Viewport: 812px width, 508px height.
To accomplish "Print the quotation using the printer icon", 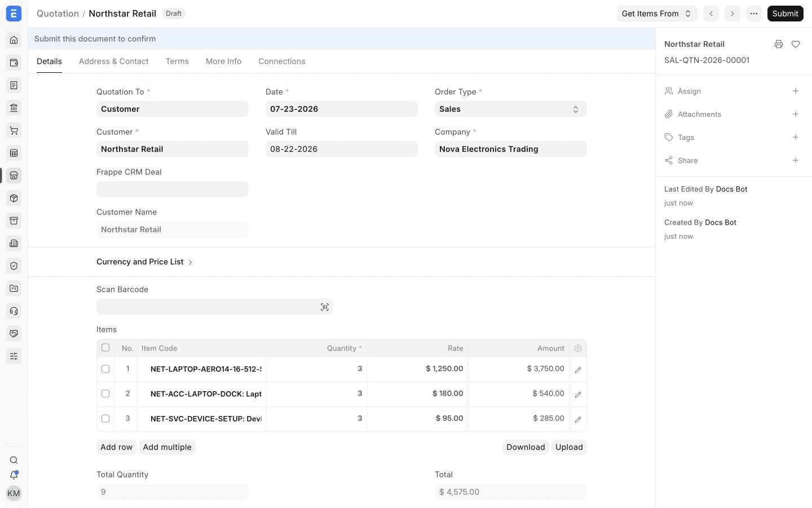I will pyautogui.click(x=779, y=44).
